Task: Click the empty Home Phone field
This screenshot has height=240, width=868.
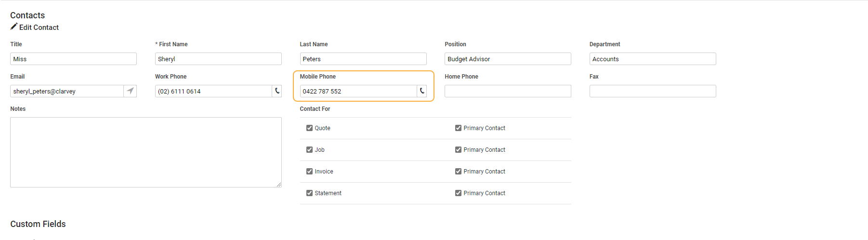Action: [508, 91]
